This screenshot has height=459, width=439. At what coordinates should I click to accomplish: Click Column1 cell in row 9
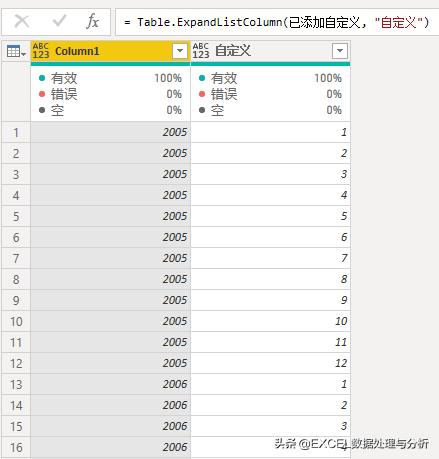coord(110,300)
